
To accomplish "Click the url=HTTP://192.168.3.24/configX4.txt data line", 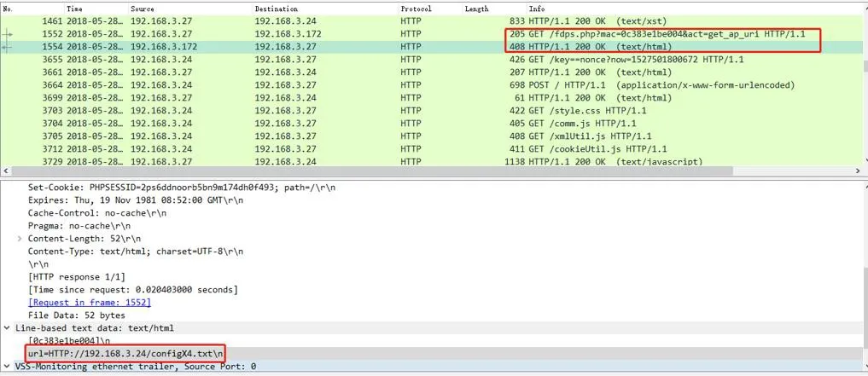I will (x=125, y=353).
